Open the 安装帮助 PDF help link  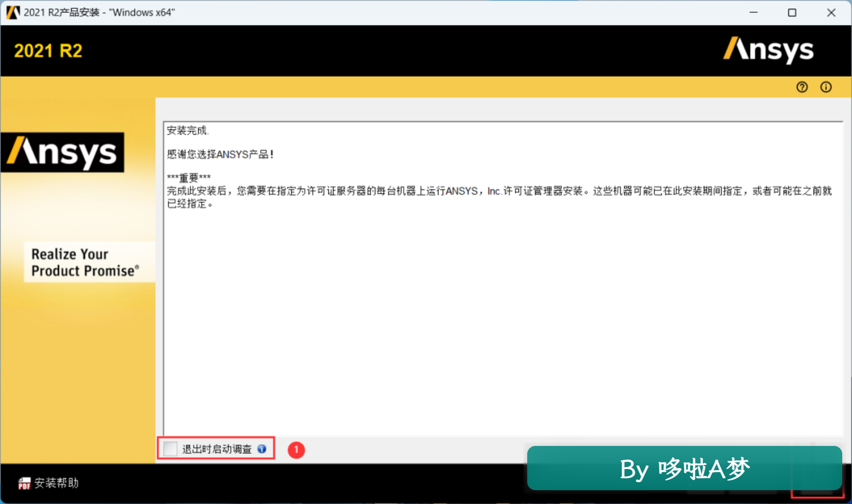[48, 483]
